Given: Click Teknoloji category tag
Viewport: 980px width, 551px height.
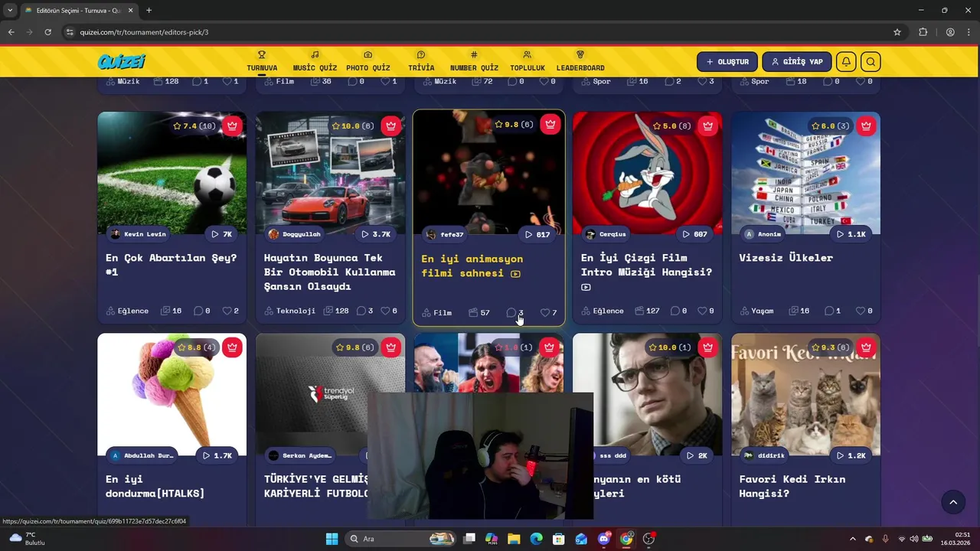Looking at the screenshot, I should pos(290,311).
